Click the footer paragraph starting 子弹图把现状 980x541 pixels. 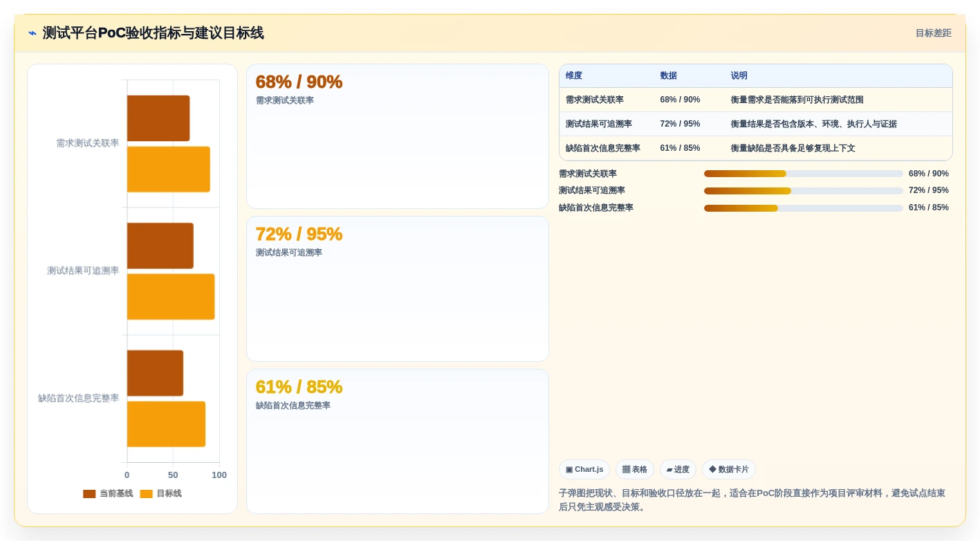click(x=752, y=500)
